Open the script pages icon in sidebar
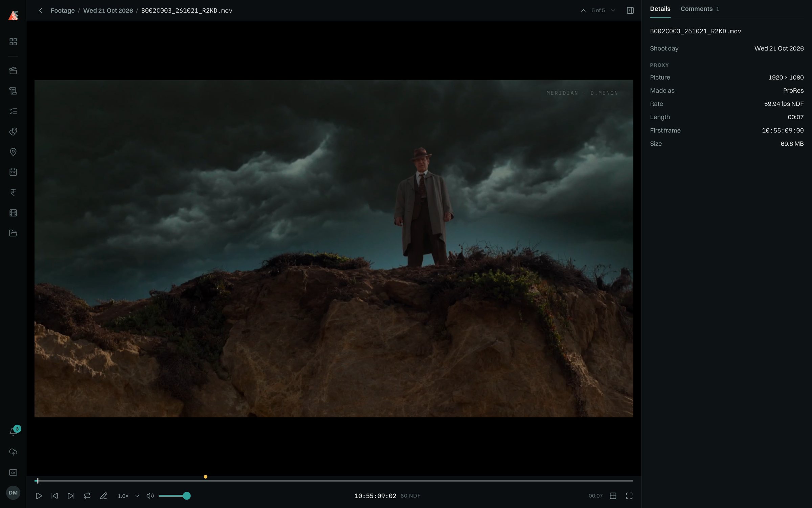 [x=13, y=91]
